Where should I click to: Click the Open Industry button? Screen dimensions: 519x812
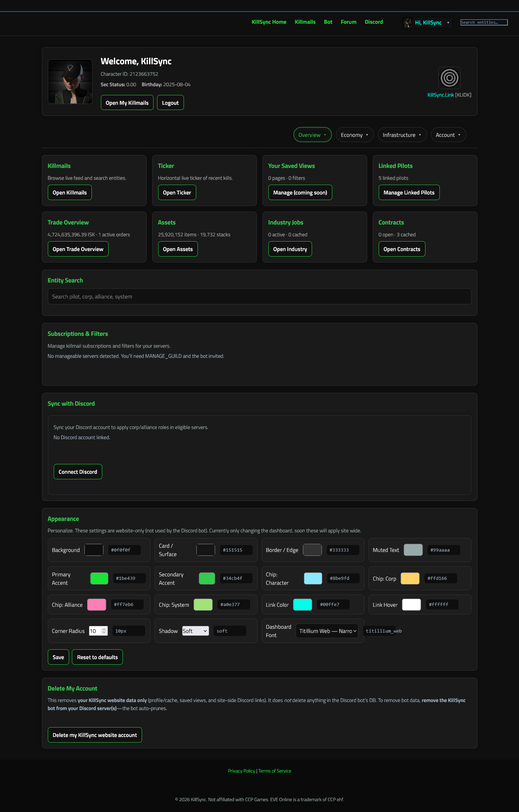[x=290, y=249]
